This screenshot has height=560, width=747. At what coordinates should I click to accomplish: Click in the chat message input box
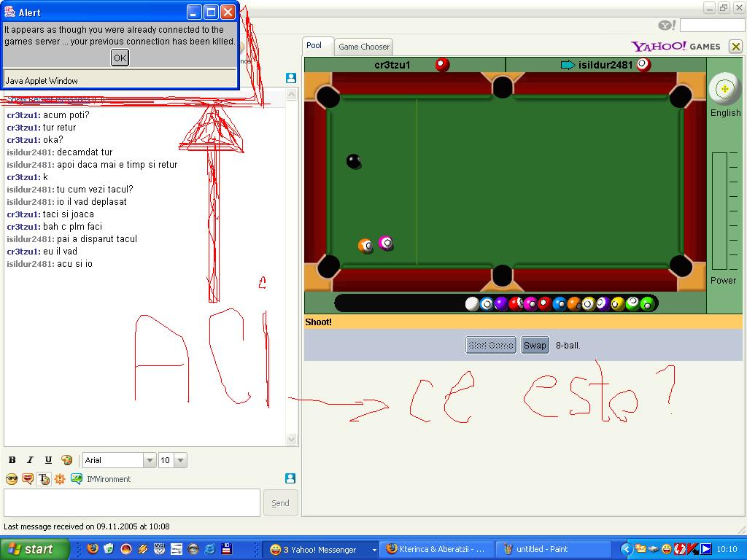point(132,503)
